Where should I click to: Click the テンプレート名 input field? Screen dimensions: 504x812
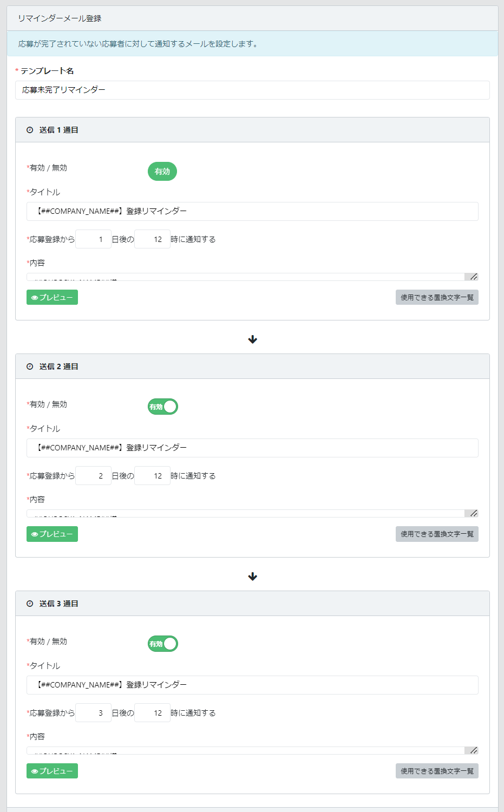pyautogui.click(x=252, y=90)
